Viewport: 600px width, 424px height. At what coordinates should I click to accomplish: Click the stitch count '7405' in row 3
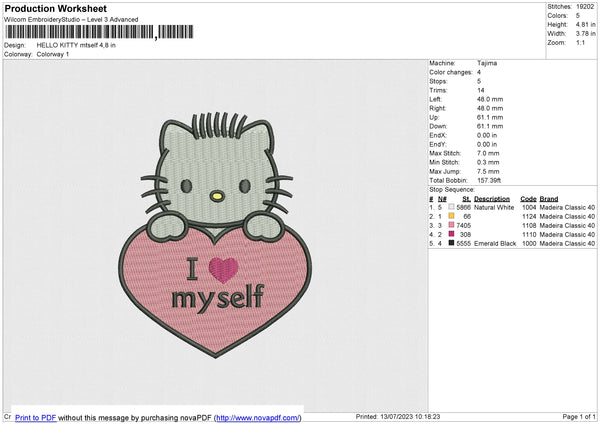point(463,225)
